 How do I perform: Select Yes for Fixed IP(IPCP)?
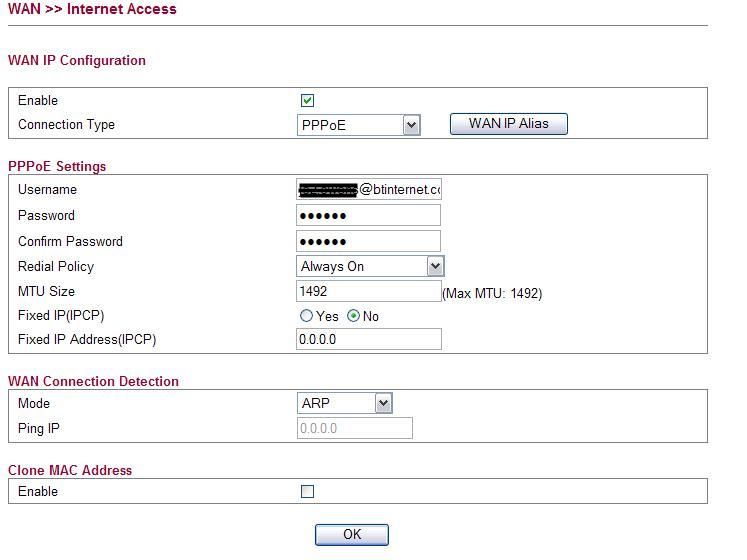[x=307, y=316]
